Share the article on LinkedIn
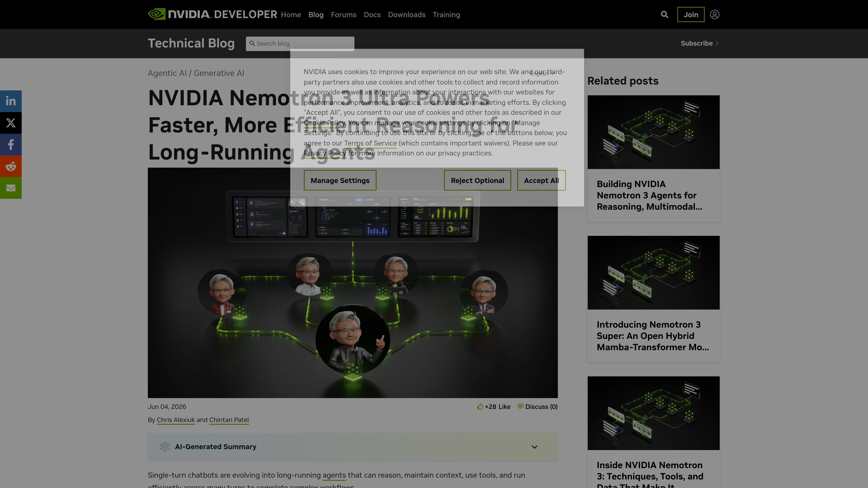The width and height of the screenshot is (868, 488). click(11, 101)
